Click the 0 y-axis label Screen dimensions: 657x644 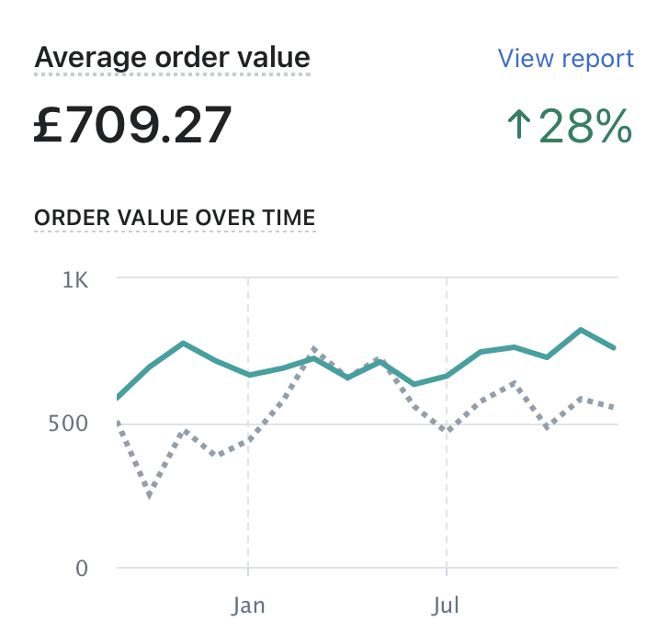82,569
